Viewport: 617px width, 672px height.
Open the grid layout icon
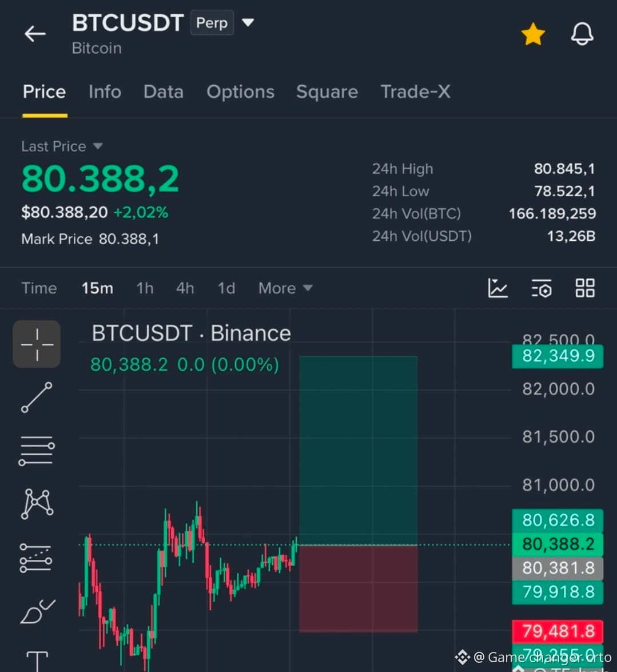click(585, 288)
